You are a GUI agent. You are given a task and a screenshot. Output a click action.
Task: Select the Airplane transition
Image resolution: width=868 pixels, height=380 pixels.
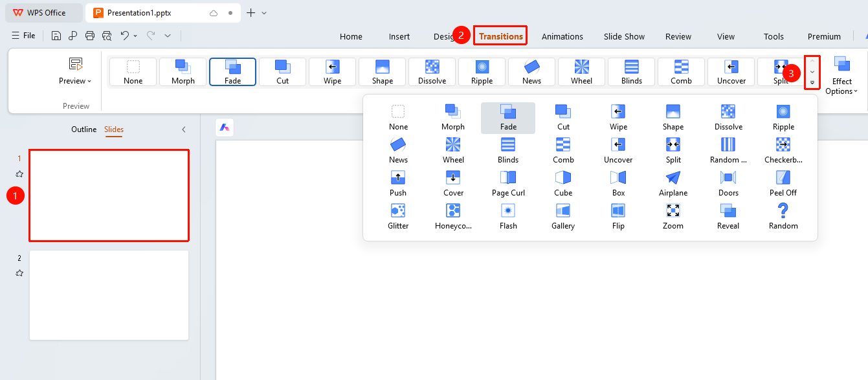[x=673, y=183]
